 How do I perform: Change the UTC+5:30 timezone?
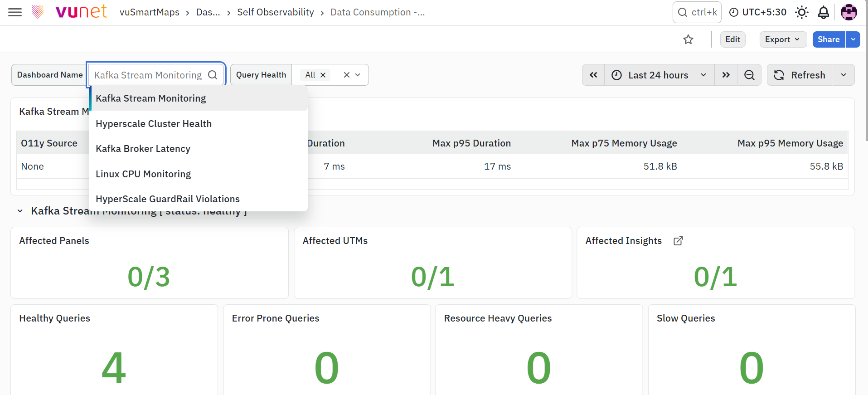pos(758,12)
